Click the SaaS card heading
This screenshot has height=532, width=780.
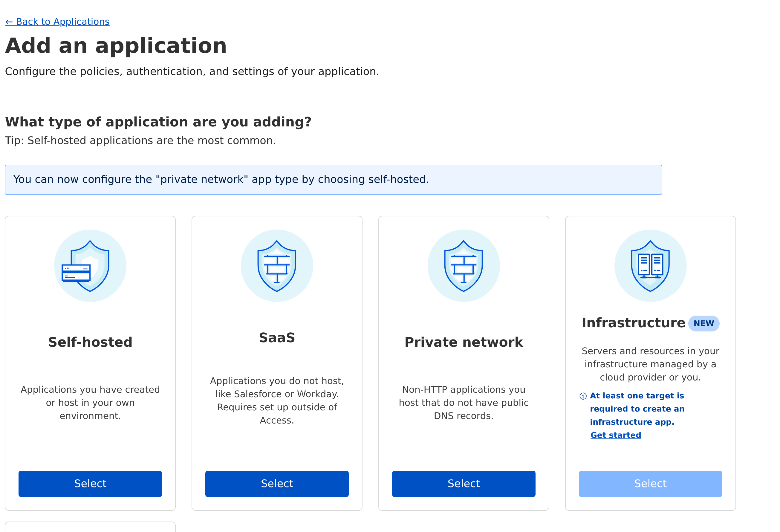(276, 338)
